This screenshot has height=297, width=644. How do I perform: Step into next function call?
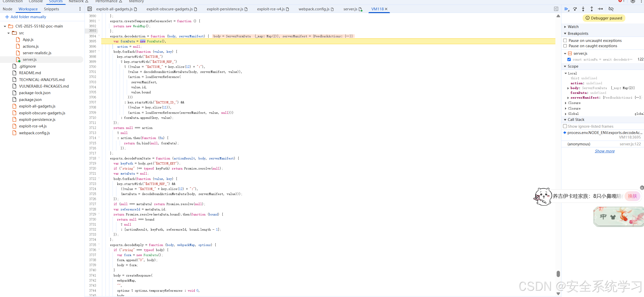(x=583, y=9)
